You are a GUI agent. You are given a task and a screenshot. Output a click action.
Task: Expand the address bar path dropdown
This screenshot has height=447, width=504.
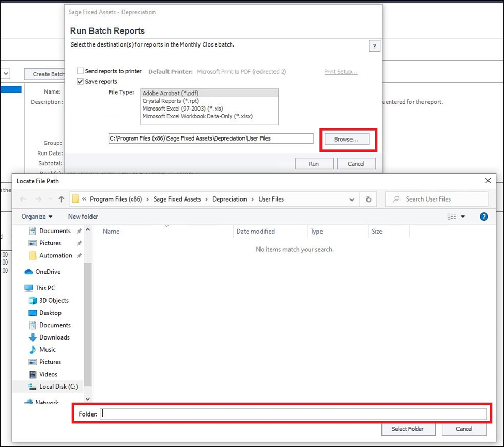point(352,199)
